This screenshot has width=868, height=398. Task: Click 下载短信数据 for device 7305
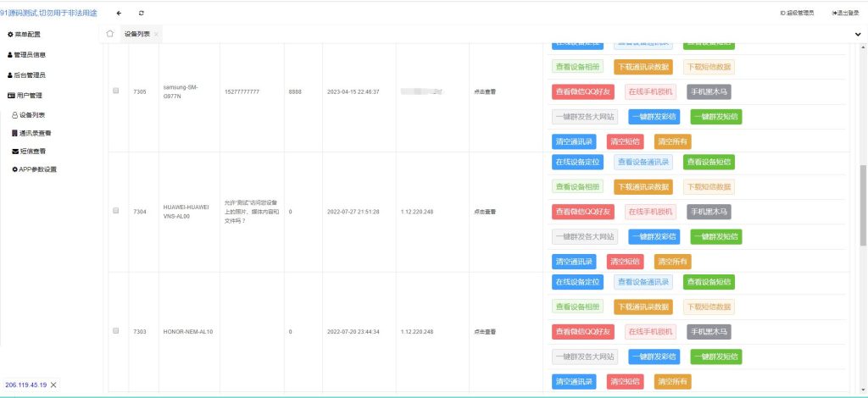[709, 67]
